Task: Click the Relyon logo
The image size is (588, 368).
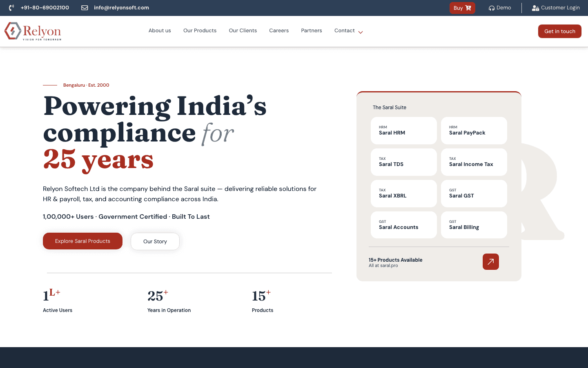Action: pyautogui.click(x=33, y=31)
